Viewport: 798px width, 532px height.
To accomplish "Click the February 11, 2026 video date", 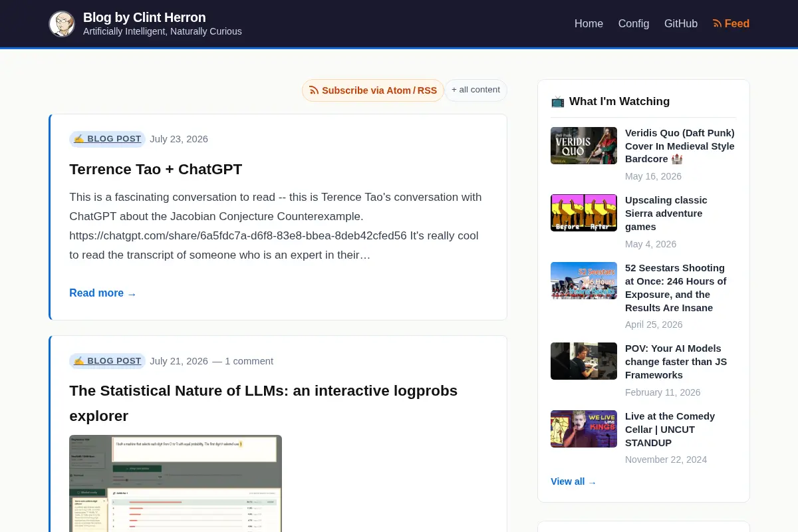I will click(x=662, y=392).
